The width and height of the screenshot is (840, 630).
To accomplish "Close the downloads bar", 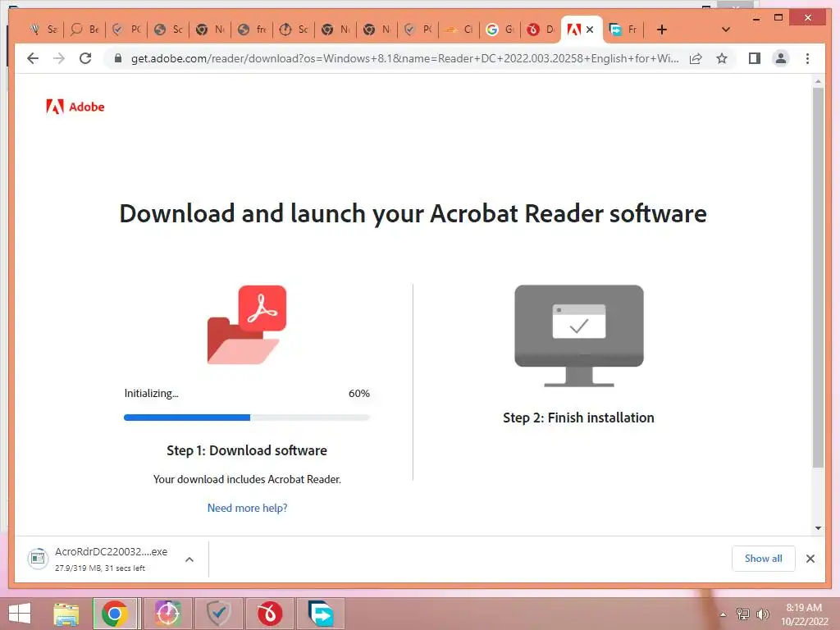I will coord(810,559).
